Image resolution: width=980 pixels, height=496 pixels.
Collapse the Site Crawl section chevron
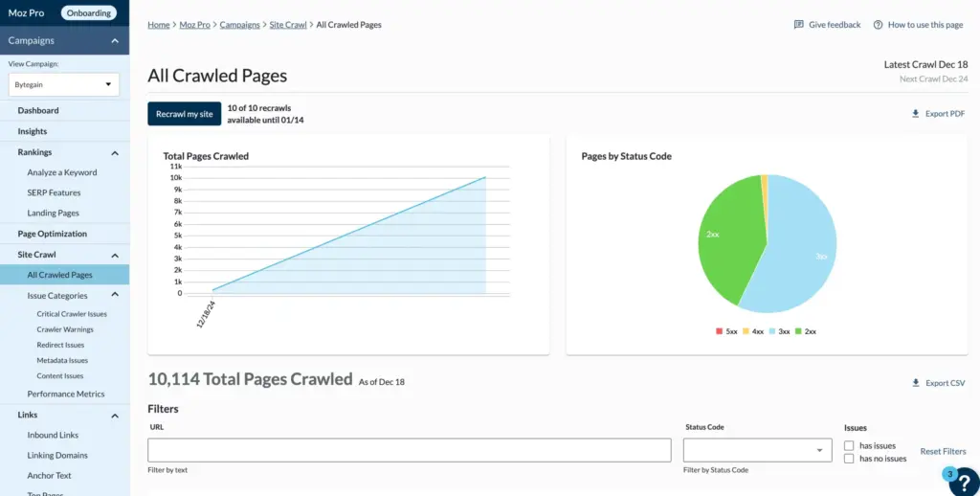point(115,256)
